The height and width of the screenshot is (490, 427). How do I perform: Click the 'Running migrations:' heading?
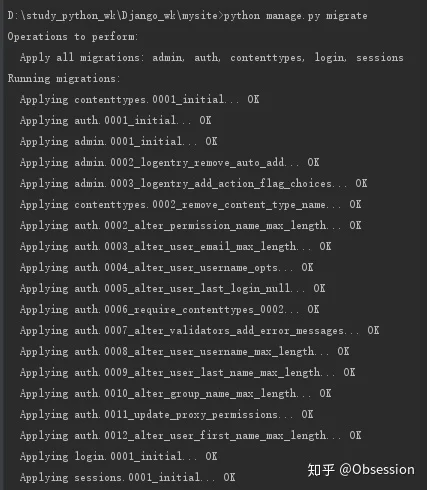63,79
